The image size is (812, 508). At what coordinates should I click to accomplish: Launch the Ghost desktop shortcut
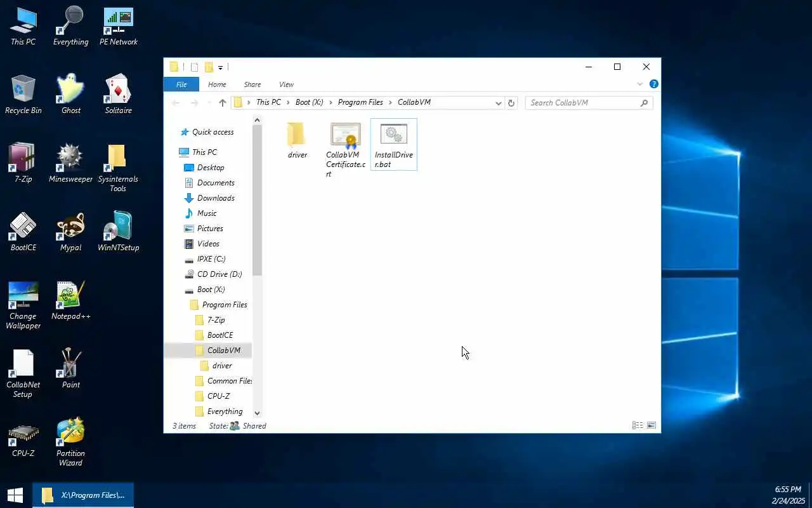pos(70,95)
